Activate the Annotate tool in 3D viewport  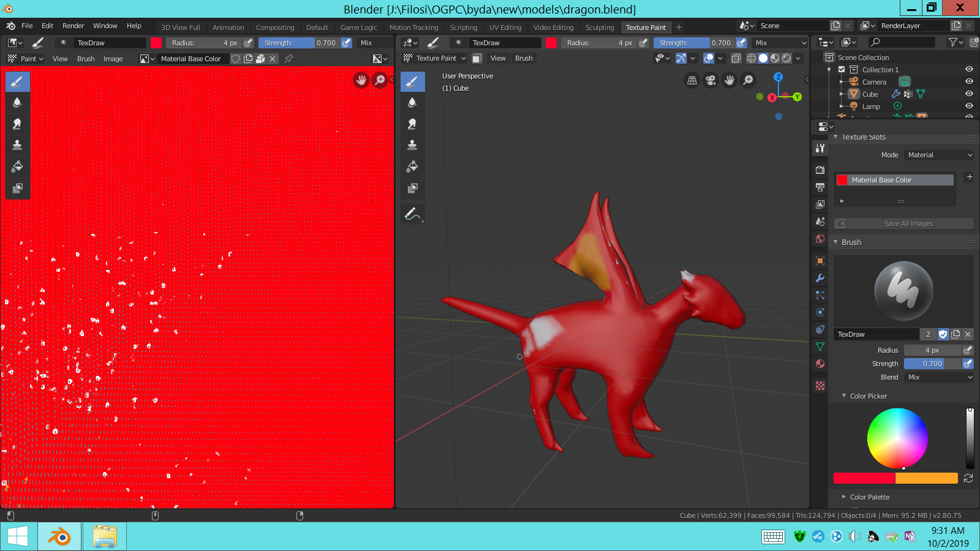tap(412, 214)
